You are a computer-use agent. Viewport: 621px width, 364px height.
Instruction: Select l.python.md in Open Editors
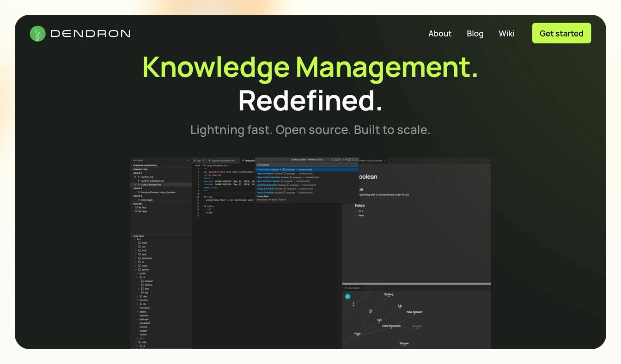tap(146, 177)
